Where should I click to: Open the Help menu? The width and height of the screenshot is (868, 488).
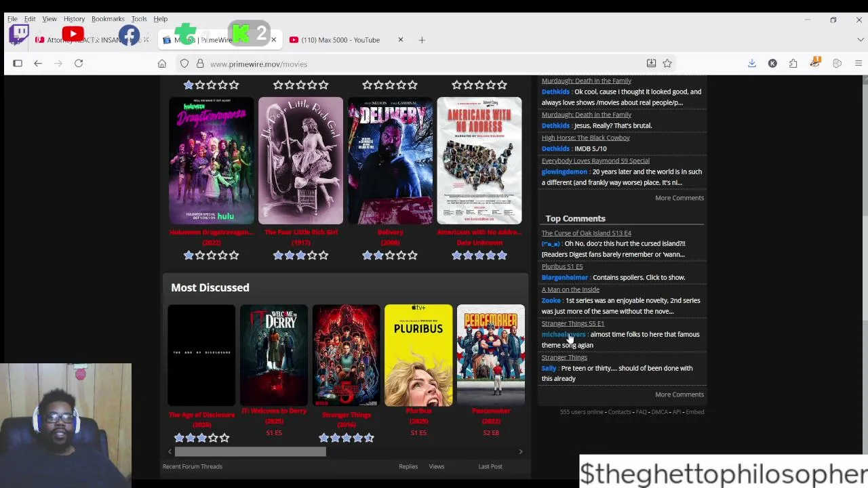pos(160,19)
